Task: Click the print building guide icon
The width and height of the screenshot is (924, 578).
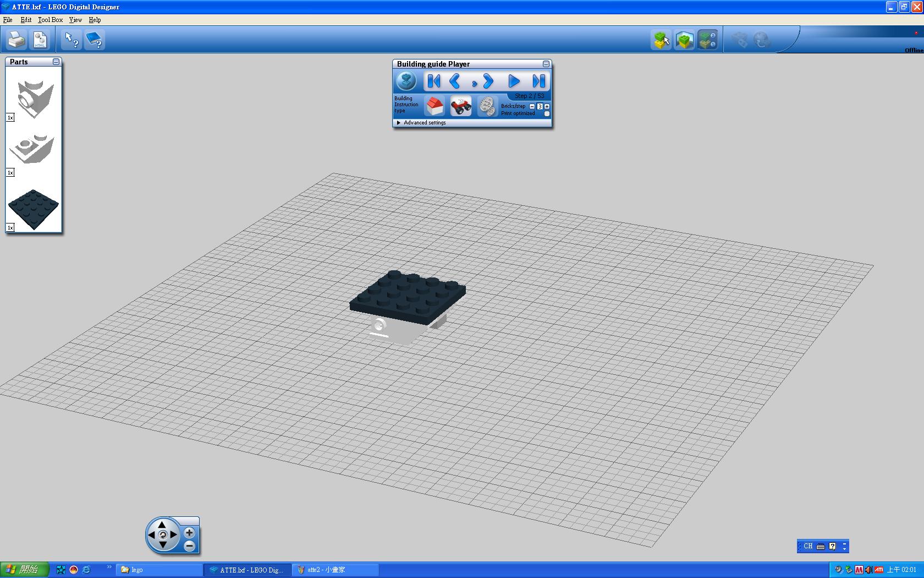Action: [x=16, y=40]
